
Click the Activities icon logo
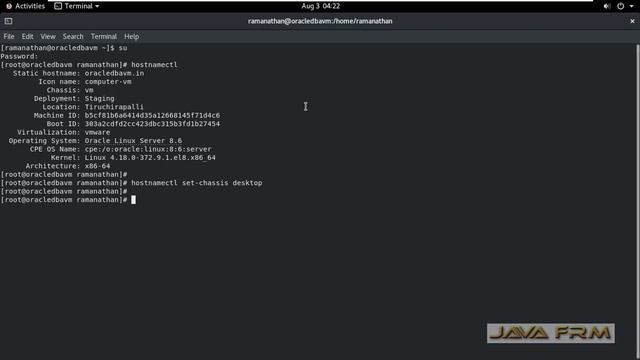[x=9, y=6]
